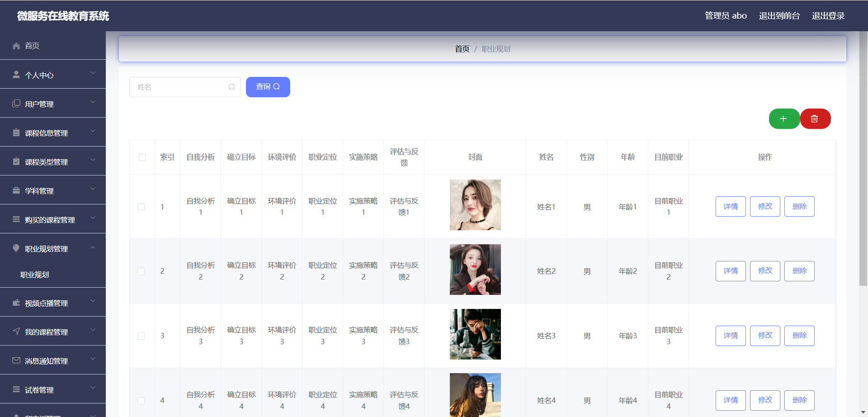Open 详情 for 姓名2 row
The height and width of the screenshot is (417, 868).
730,270
